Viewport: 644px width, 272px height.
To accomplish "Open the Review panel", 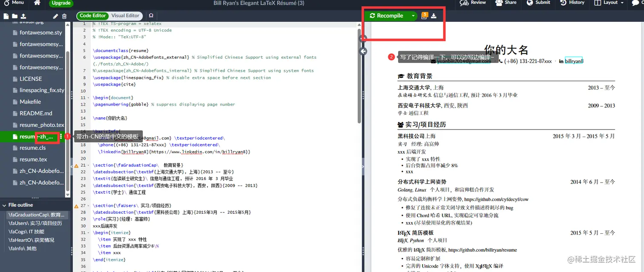I will 473,3.
